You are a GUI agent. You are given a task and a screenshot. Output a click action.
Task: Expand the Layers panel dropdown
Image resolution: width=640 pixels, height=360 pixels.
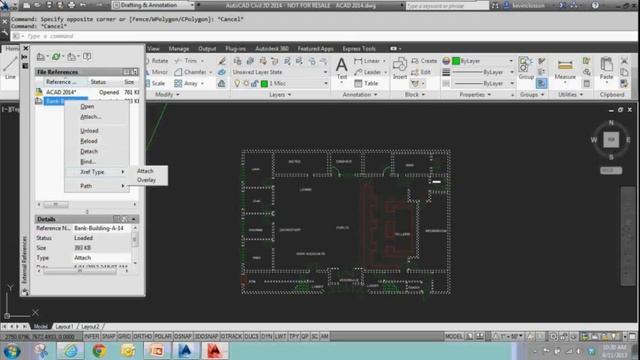pyautogui.click(x=280, y=95)
